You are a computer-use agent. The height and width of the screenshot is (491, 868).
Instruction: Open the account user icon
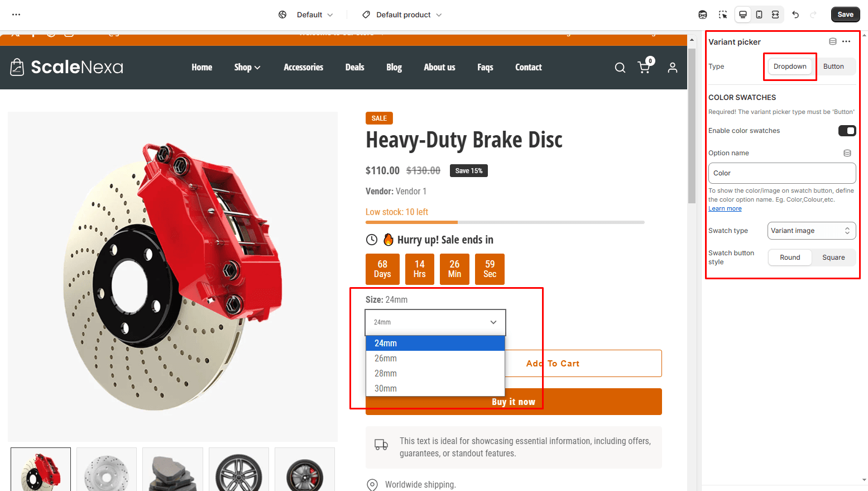673,68
